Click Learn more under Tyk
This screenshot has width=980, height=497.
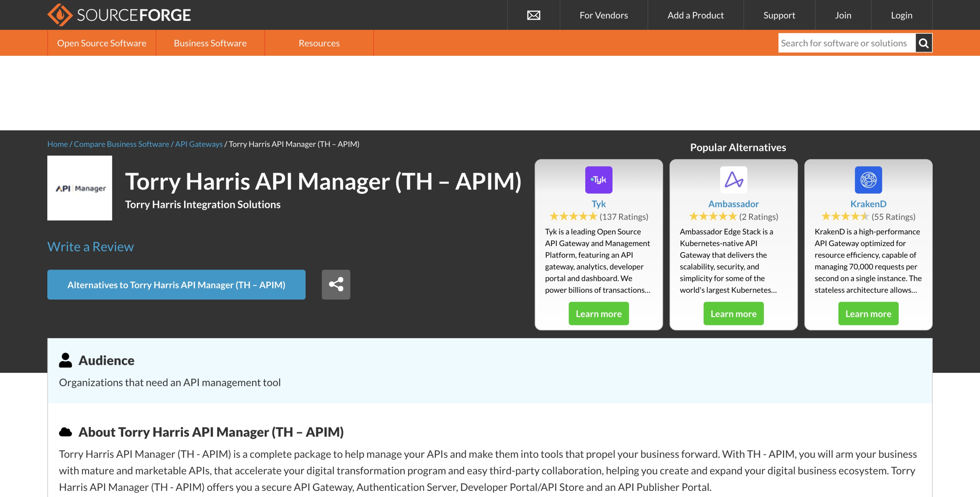[599, 313]
